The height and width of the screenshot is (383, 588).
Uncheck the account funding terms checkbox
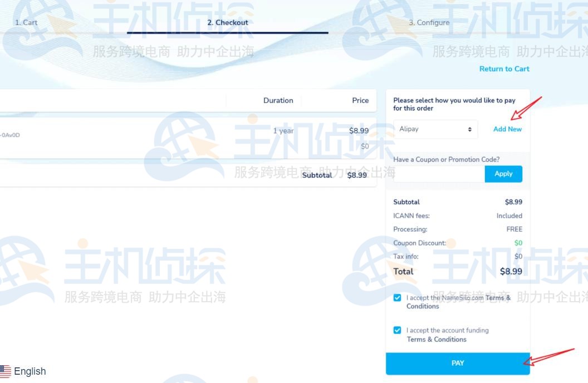coord(397,330)
